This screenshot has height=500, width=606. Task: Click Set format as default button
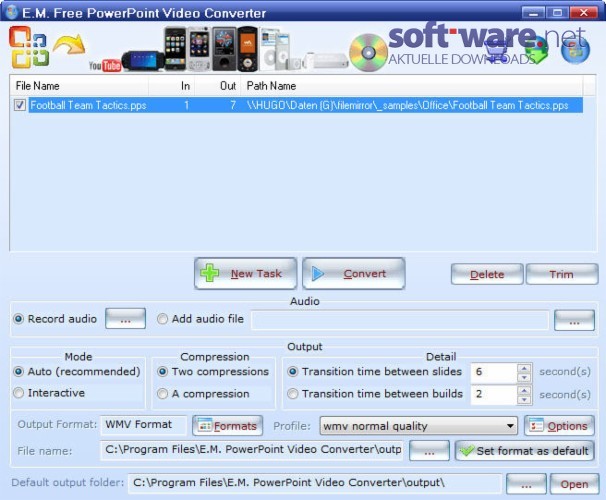524,451
